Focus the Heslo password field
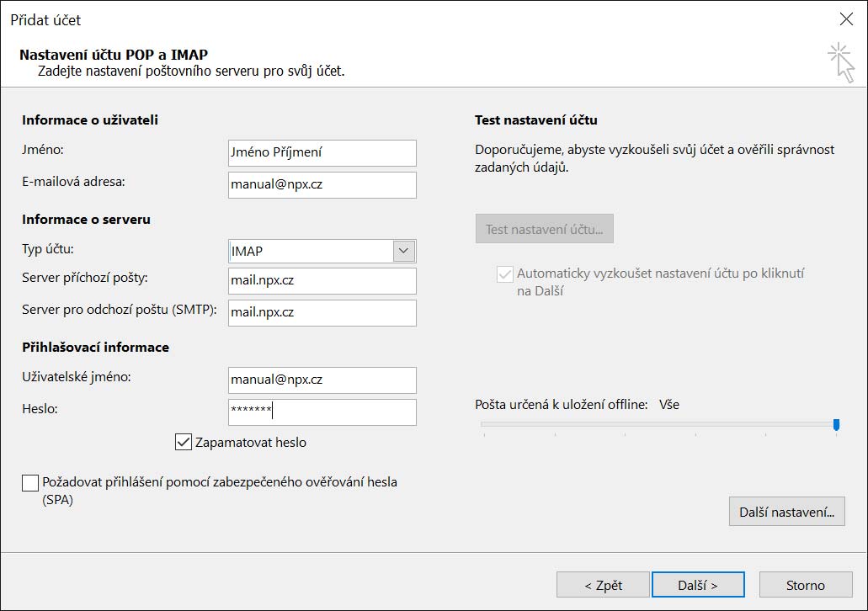The image size is (868, 611). (322, 412)
